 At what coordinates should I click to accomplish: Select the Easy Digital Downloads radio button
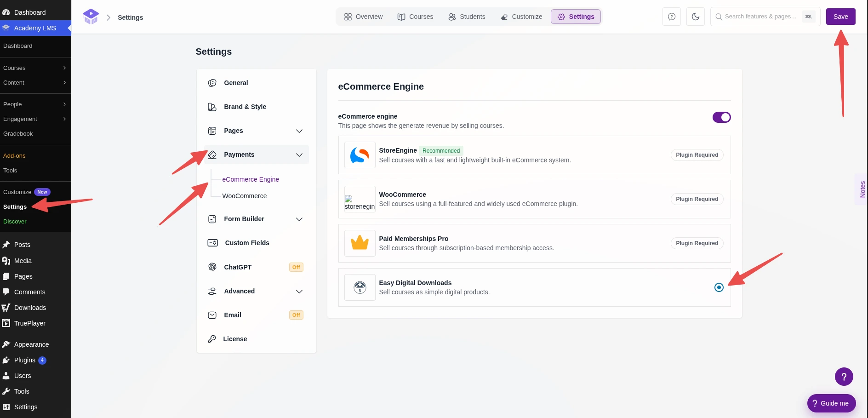click(x=719, y=287)
